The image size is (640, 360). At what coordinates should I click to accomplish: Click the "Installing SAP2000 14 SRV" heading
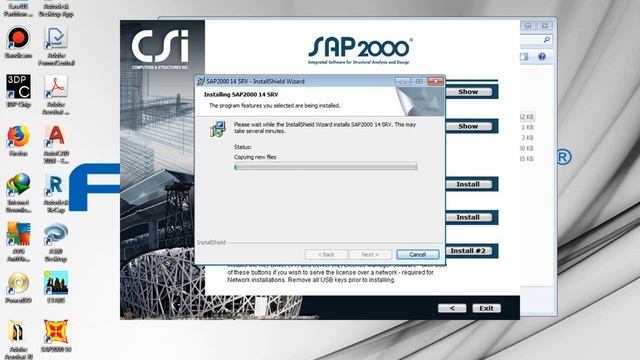point(241,95)
